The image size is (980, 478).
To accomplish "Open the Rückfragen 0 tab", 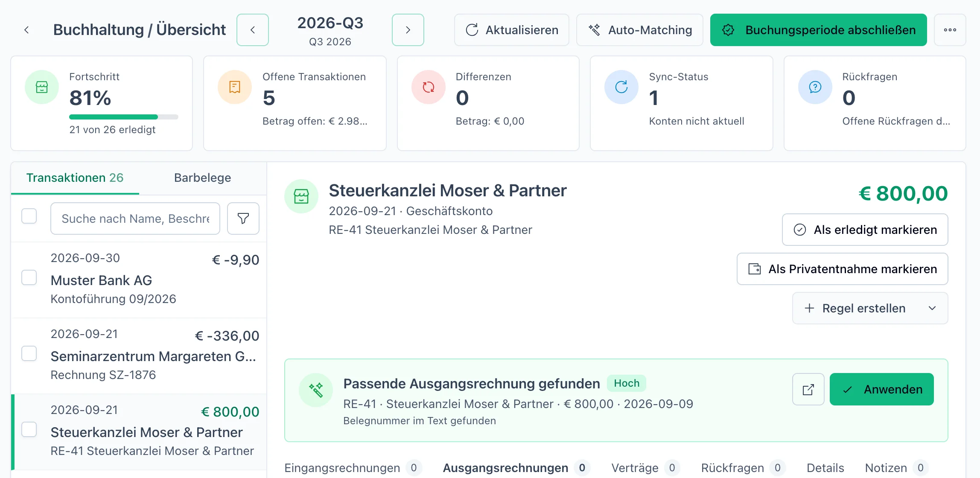I will click(x=743, y=468).
